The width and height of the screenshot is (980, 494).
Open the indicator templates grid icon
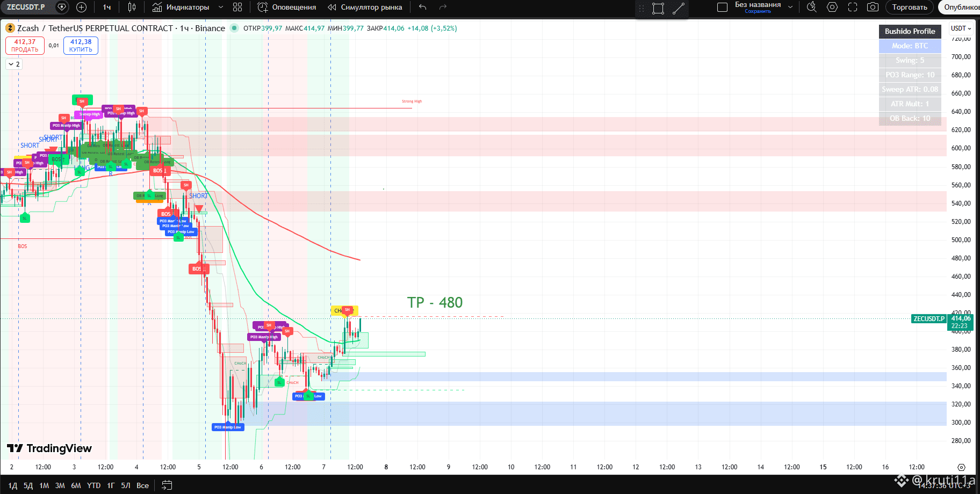coord(237,7)
